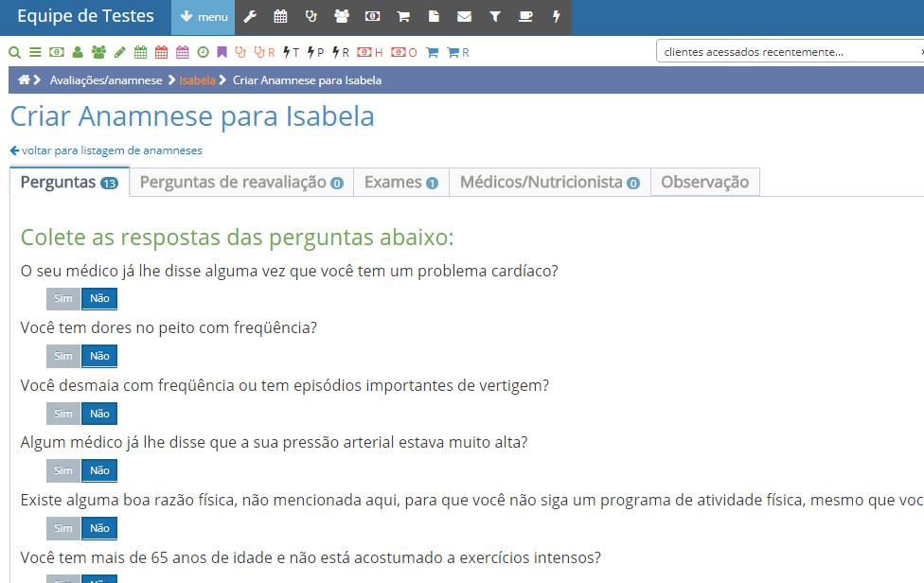Open the blue menu dropdown button
The image size is (924, 583).
pyautogui.click(x=203, y=17)
